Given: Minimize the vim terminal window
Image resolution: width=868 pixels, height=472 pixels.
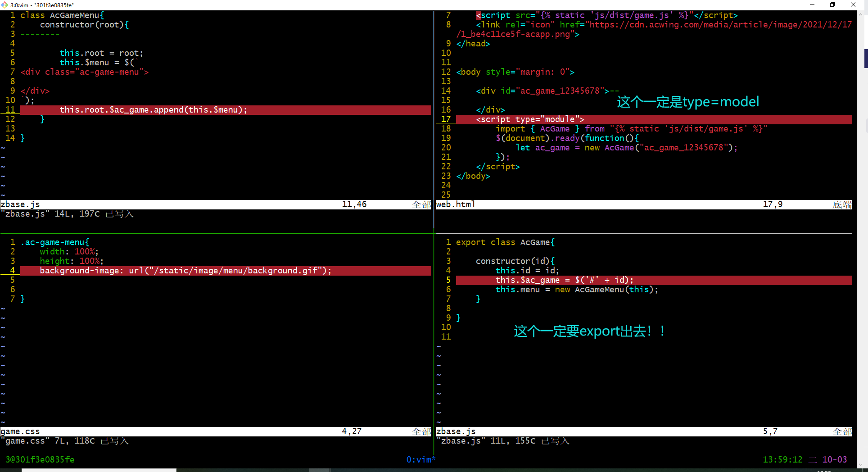Looking at the screenshot, I should pyautogui.click(x=812, y=5).
